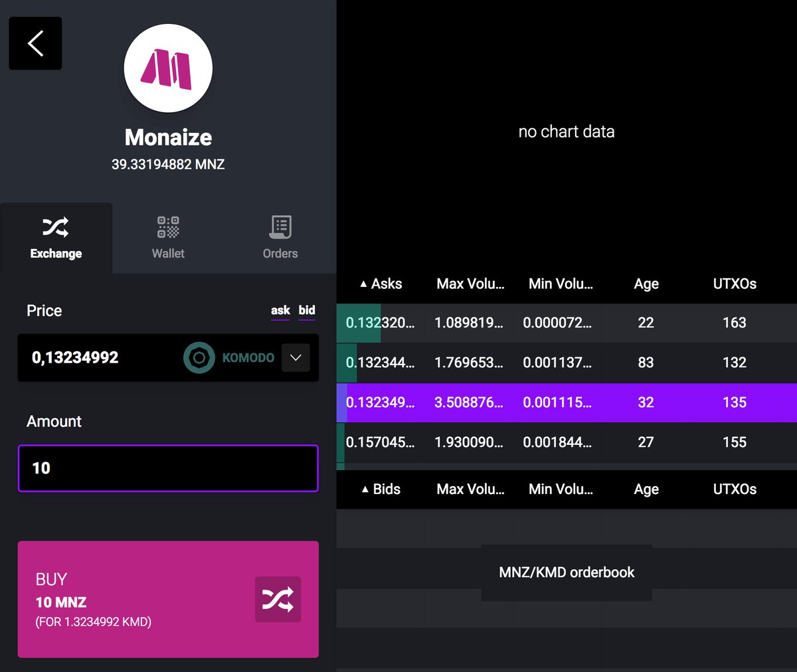Click Max Volume header in Asks table
The width and height of the screenshot is (797, 672).
470,284
